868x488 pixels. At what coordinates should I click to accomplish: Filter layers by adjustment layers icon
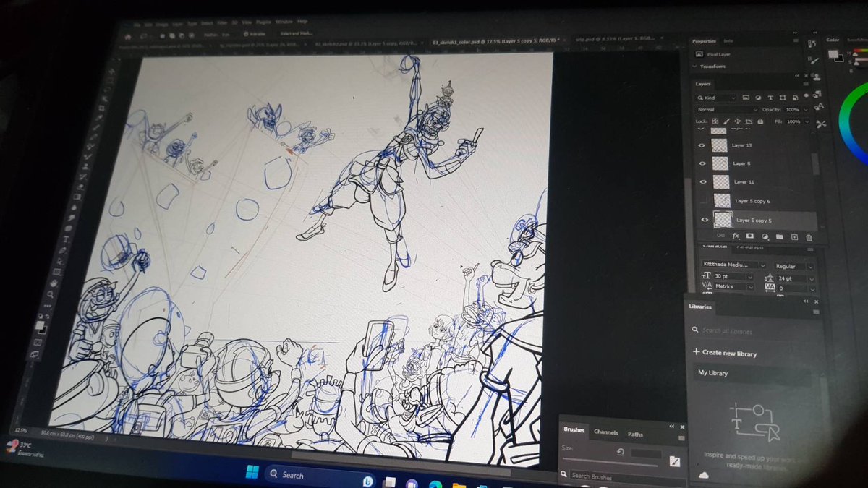[x=757, y=98]
